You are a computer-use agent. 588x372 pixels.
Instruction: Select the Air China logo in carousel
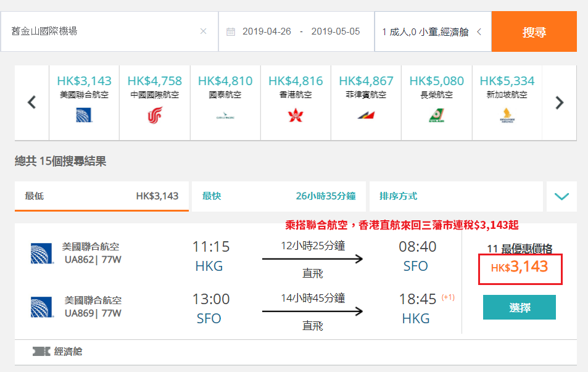[154, 115]
